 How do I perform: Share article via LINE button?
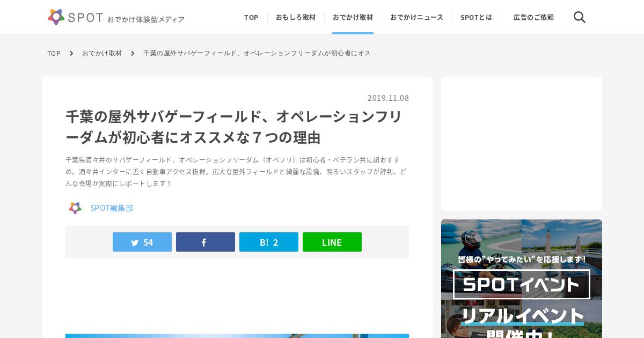tap(332, 242)
